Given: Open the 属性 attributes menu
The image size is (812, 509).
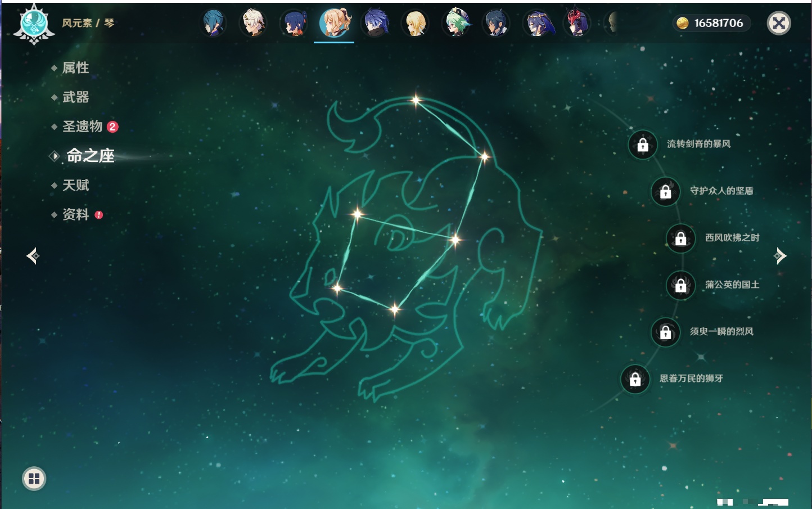Looking at the screenshot, I should pos(75,68).
